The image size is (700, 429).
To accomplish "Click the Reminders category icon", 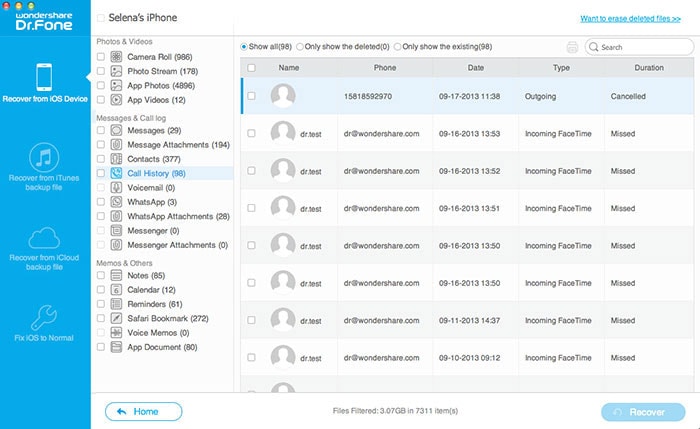I will click(116, 304).
